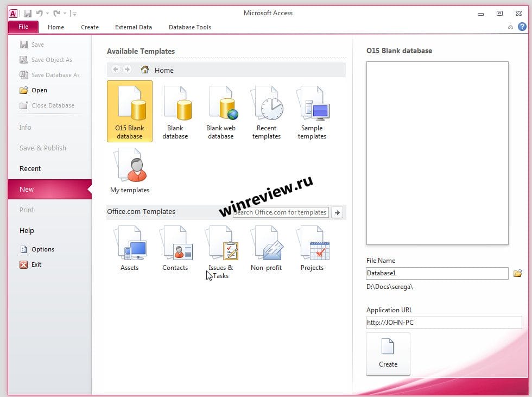Switch to the File tab

click(23, 27)
